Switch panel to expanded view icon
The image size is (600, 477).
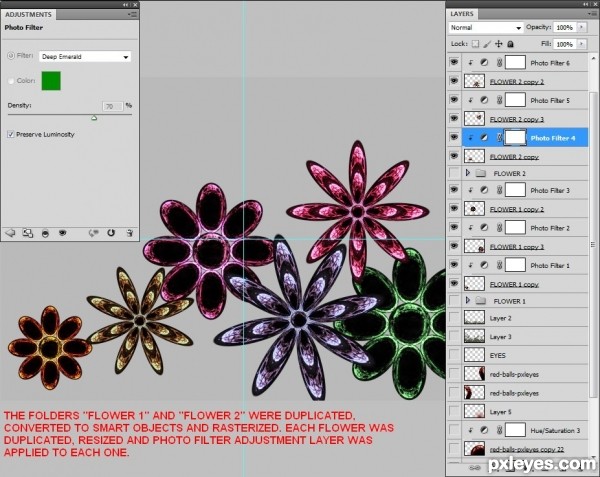[28, 233]
